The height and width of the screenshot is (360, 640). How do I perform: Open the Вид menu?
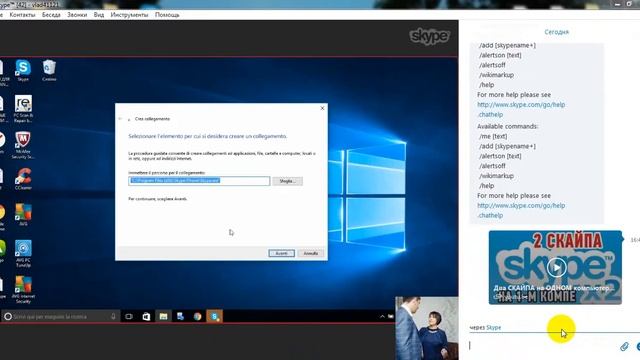[x=99, y=15]
